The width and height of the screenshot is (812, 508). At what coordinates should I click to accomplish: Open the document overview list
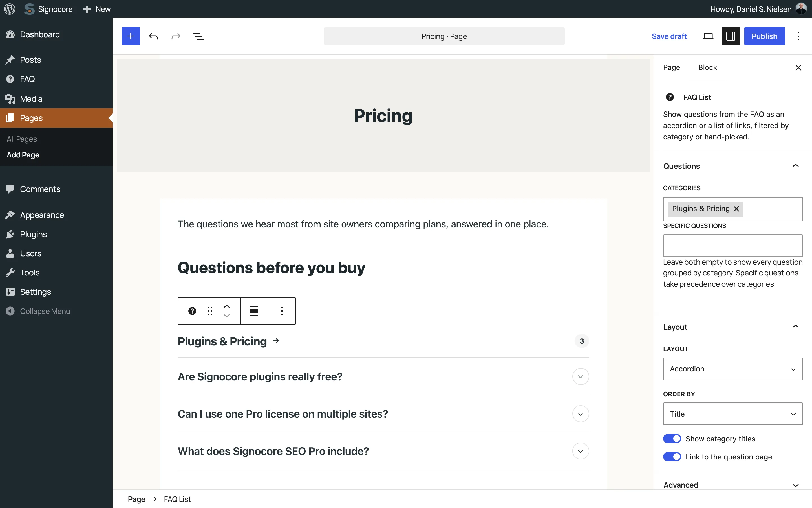(198, 36)
